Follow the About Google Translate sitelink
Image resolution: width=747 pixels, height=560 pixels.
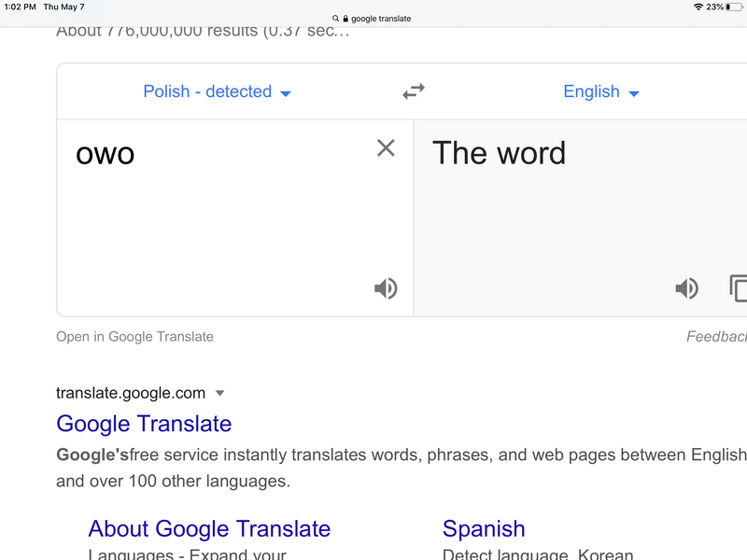(209, 529)
